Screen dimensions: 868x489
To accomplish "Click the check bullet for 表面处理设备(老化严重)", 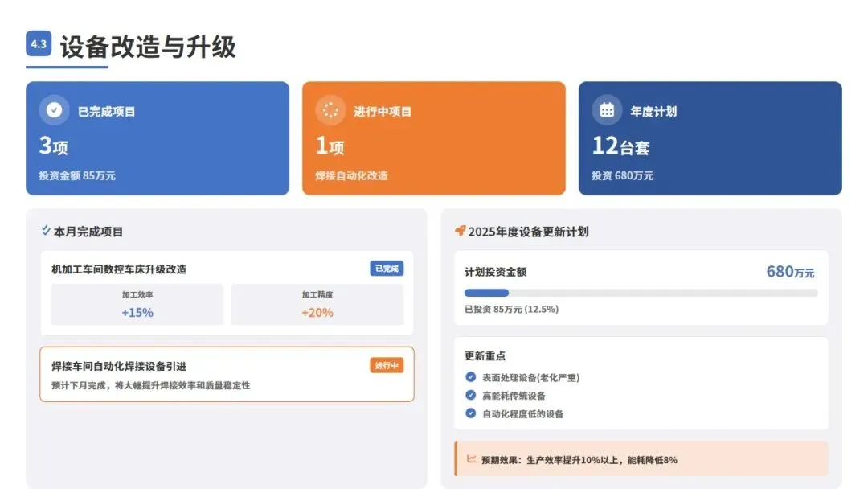I will tap(470, 377).
